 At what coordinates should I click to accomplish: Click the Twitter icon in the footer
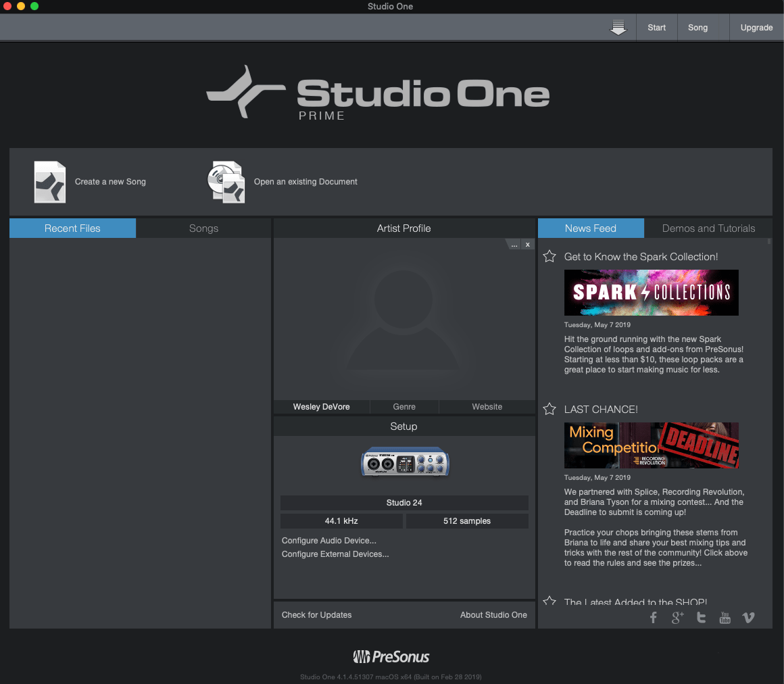pos(701,617)
